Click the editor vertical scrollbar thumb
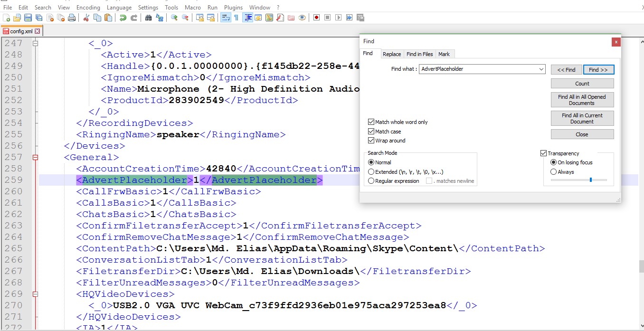The height and width of the screenshot is (331, 644). [x=641, y=266]
